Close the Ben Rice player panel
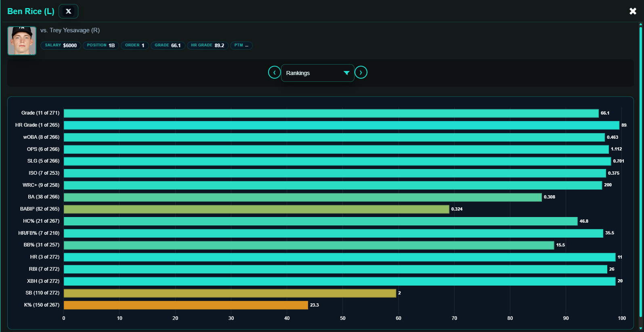The width and height of the screenshot is (644, 332). (633, 11)
